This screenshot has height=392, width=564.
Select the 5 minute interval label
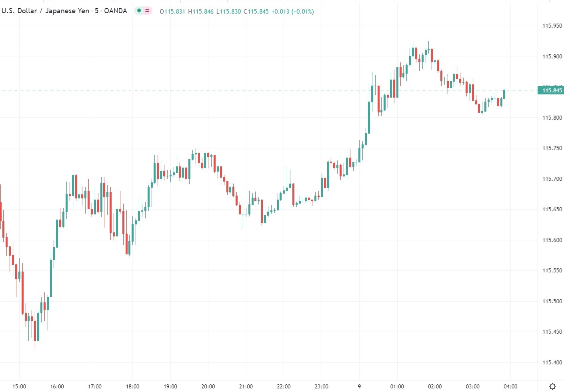(97, 11)
